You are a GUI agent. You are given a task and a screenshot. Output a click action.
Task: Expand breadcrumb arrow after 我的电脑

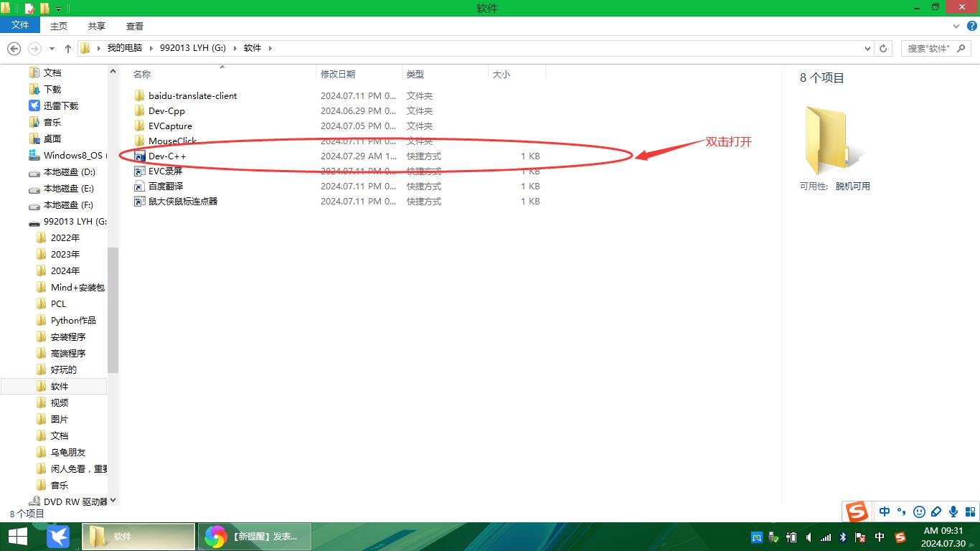pyautogui.click(x=151, y=48)
